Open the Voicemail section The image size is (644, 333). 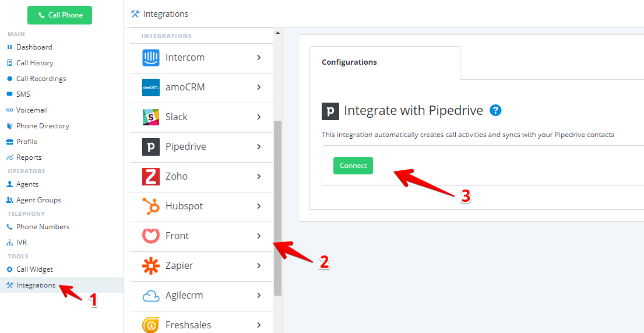[x=31, y=110]
